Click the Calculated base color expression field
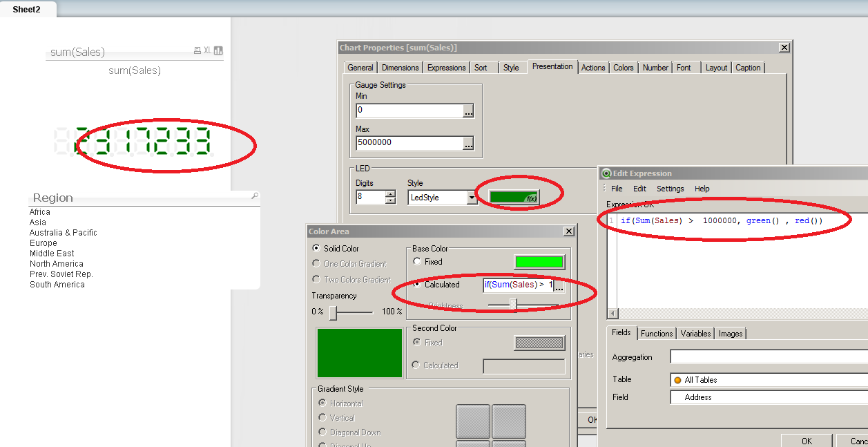868x447 pixels. tap(518, 285)
